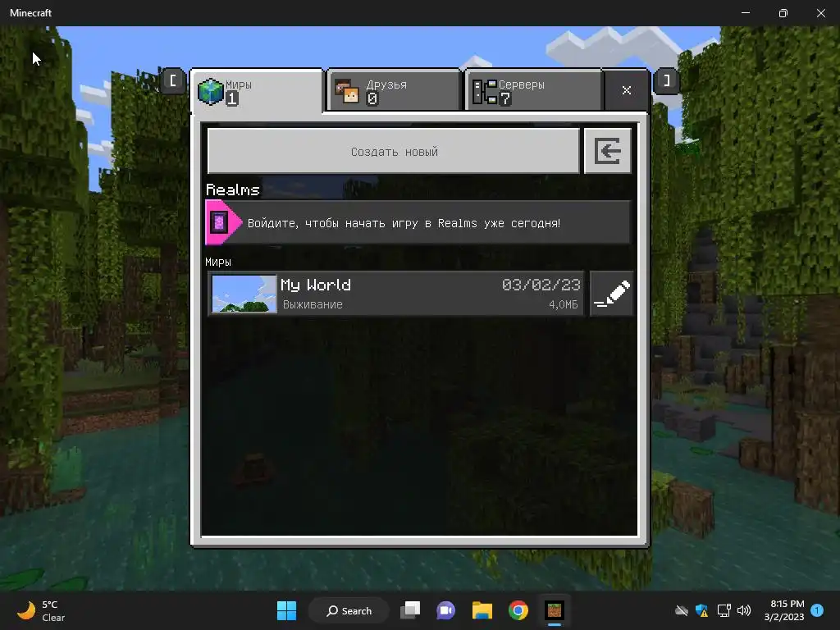840x630 pixels.
Task: Open the Друзья tab
Action: (x=394, y=90)
